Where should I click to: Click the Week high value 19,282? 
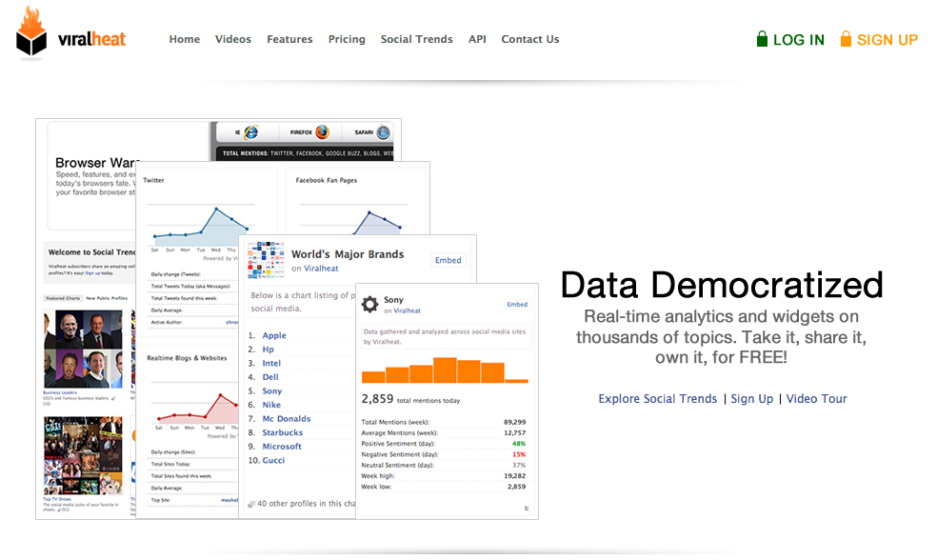coord(514,476)
